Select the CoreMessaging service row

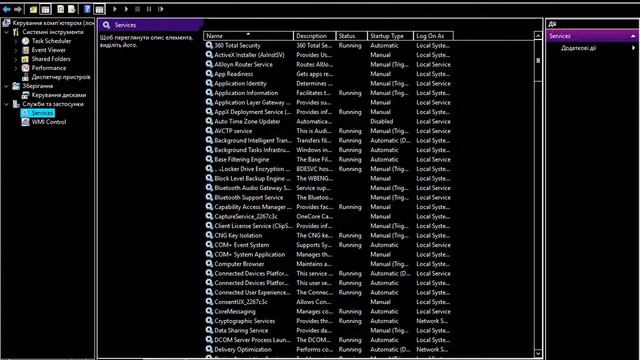[x=328, y=311]
